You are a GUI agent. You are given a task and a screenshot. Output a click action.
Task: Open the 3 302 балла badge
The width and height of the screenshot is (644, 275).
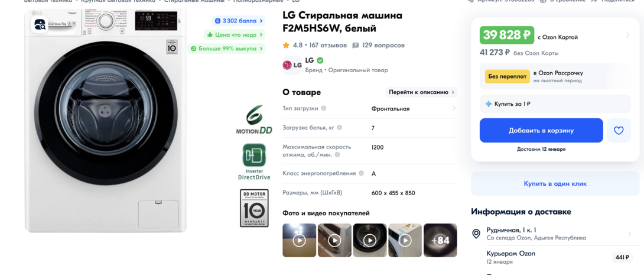[x=238, y=21]
